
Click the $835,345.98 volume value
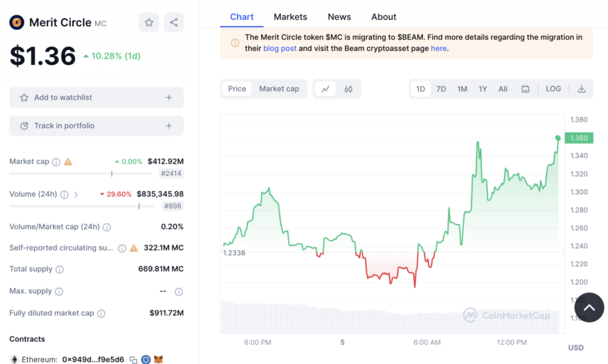[160, 194]
